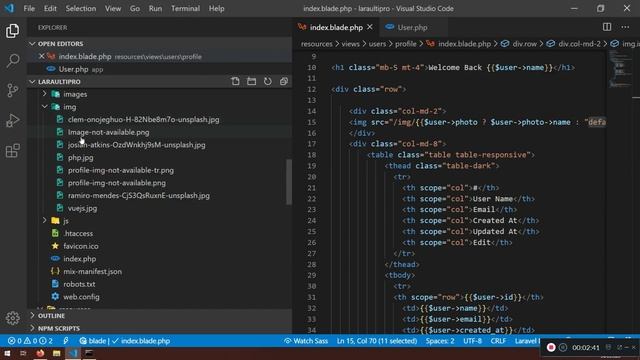Open Source Control view in activity bar
Image resolution: width=640 pixels, height=360 pixels.
(13, 90)
